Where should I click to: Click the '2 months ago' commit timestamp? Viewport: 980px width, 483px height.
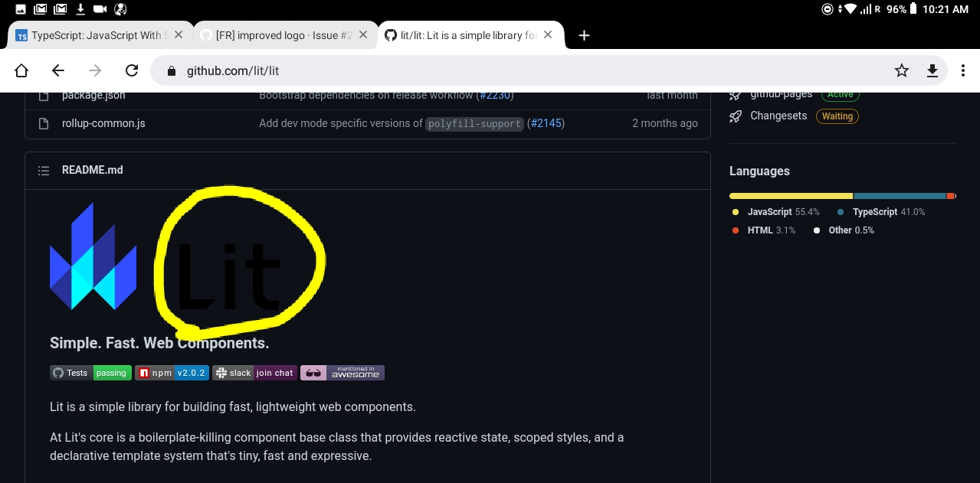tap(665, 123)
